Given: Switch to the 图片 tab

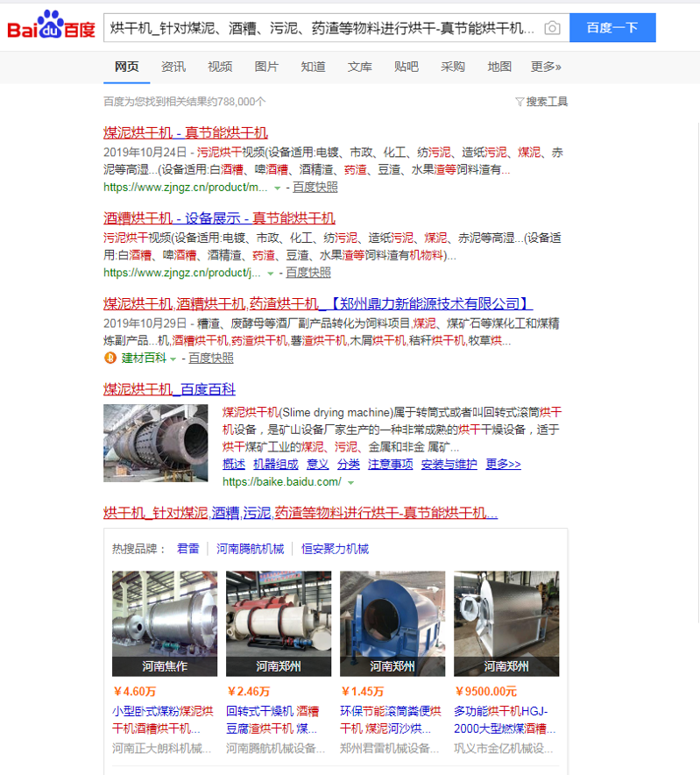Looking at the screenshot, I should click(x=266, y=67).
